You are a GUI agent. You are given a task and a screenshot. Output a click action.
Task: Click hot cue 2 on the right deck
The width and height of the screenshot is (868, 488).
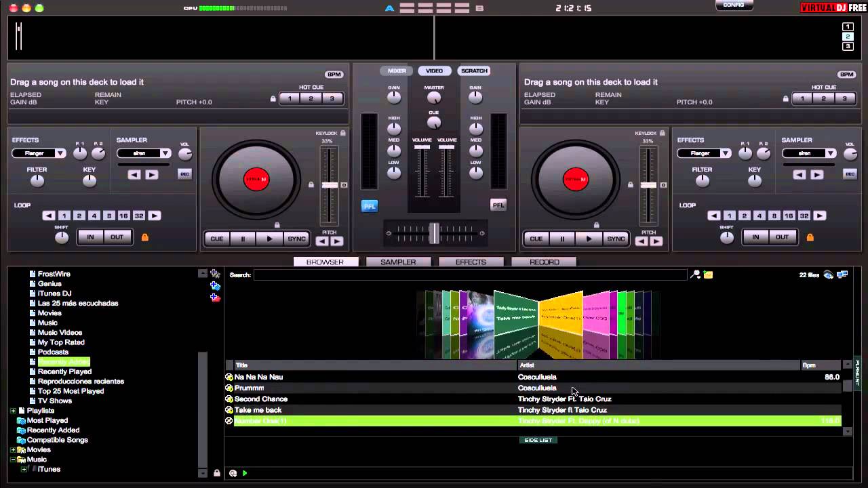coord(823,99)
